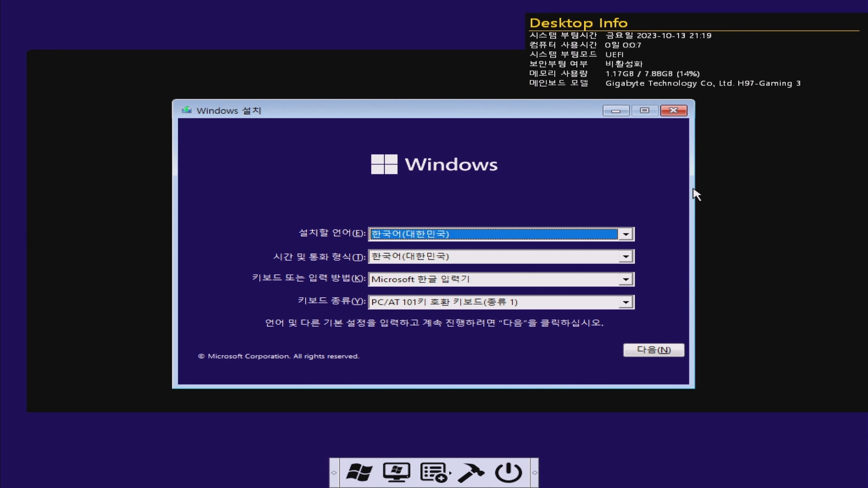Click the Gigabyte Technology mainboard model text
868x488 pixels.
coord(703,83)
